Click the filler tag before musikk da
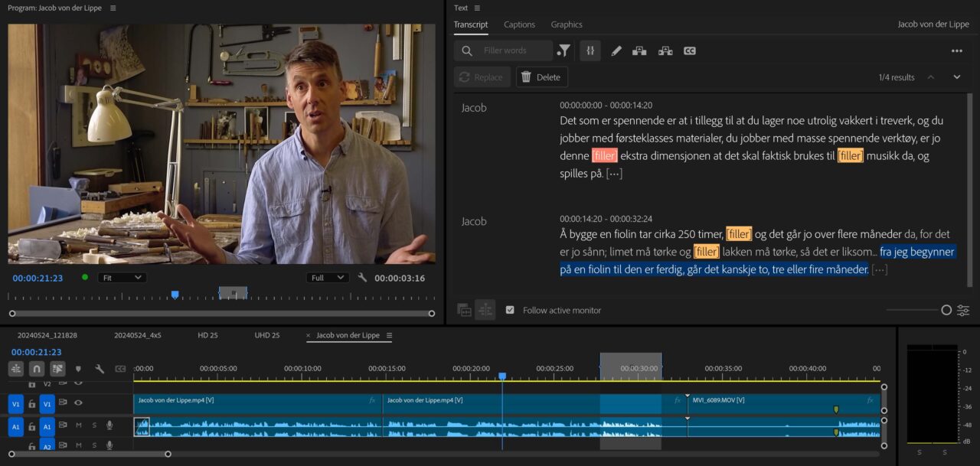Viewport: 980px width, 466px height. click(x=850, y=155)
